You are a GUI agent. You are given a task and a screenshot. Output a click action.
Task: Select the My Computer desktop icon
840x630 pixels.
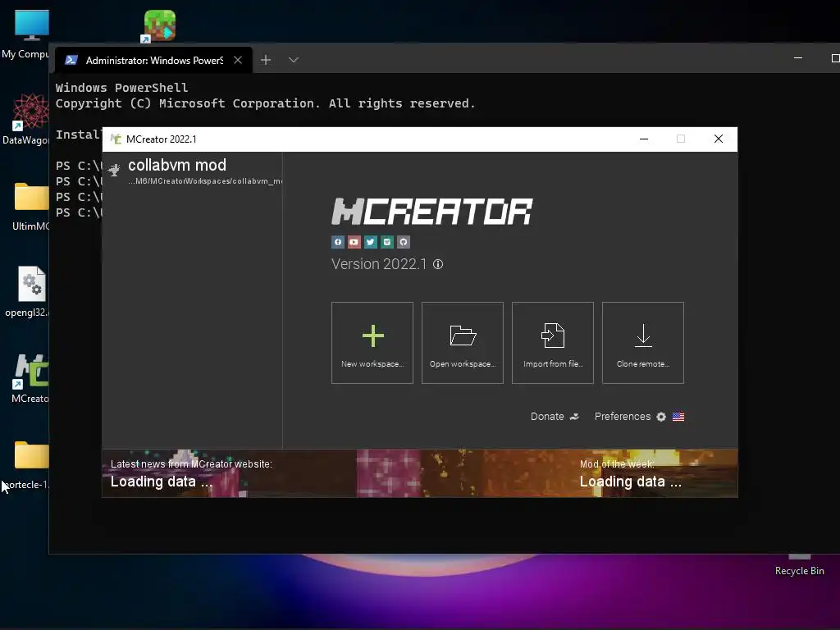(25, 34)
